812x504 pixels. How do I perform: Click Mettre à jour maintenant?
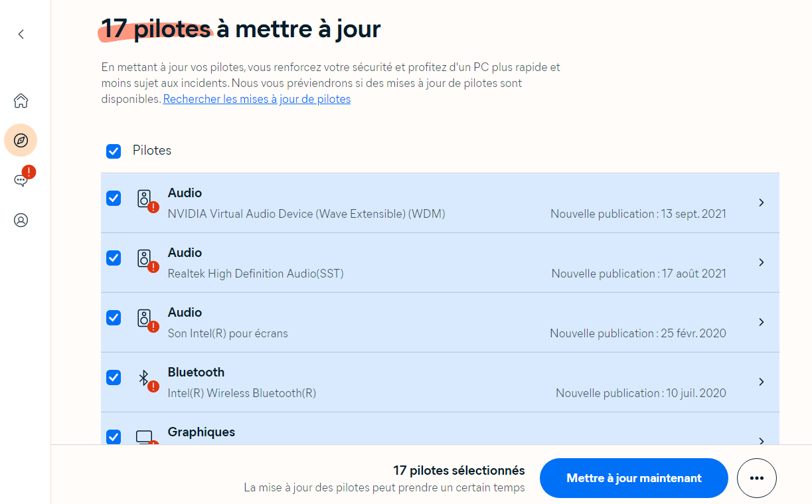633,477
